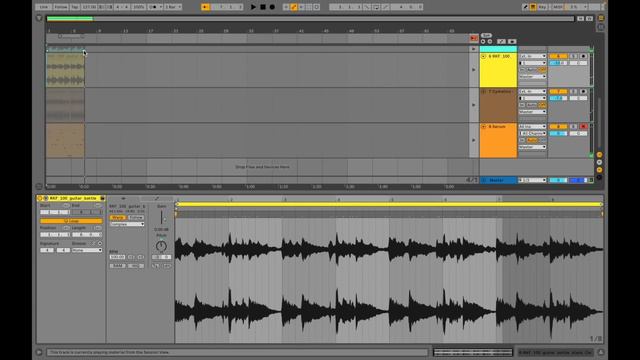640x360 pixels.
Task: Unfold the yellow RKF 100 track
Action: click(484, 56)
